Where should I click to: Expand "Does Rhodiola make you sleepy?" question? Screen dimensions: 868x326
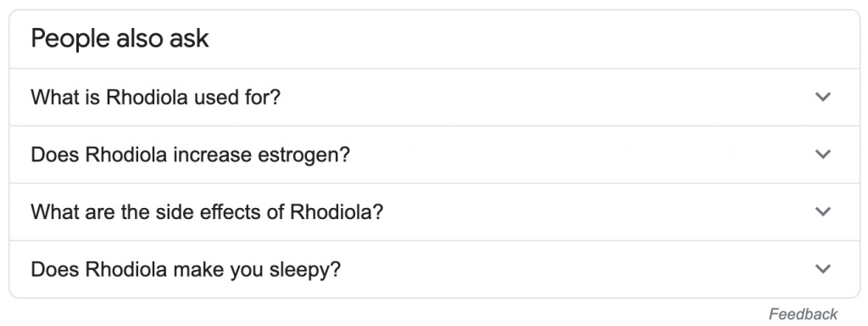pos(435,269)
